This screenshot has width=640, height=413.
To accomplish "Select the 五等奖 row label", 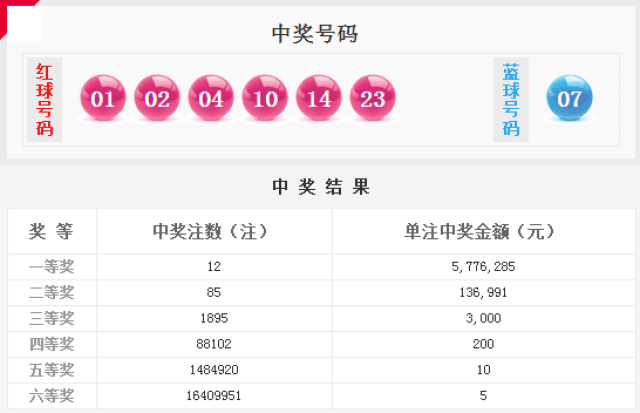I will 51,370.
